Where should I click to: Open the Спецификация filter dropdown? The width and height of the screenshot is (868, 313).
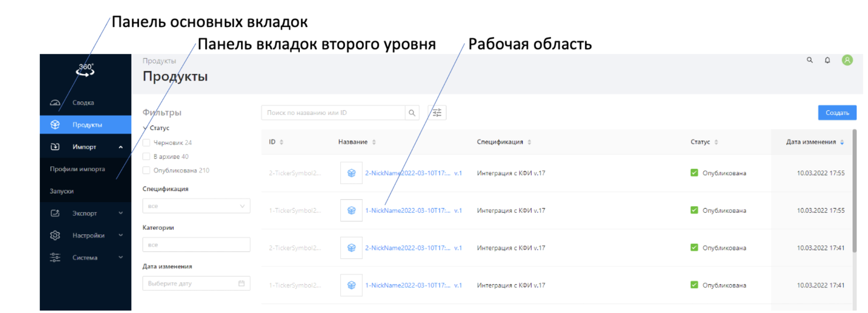pos(196,206)
